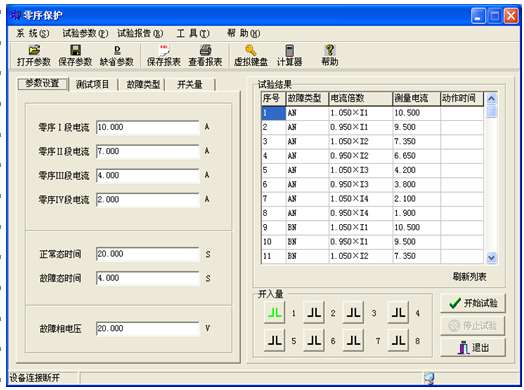Open help with the 帮助 toolbar icon
The width and height of the screenshot is (524, 390).
pos(330,56)
